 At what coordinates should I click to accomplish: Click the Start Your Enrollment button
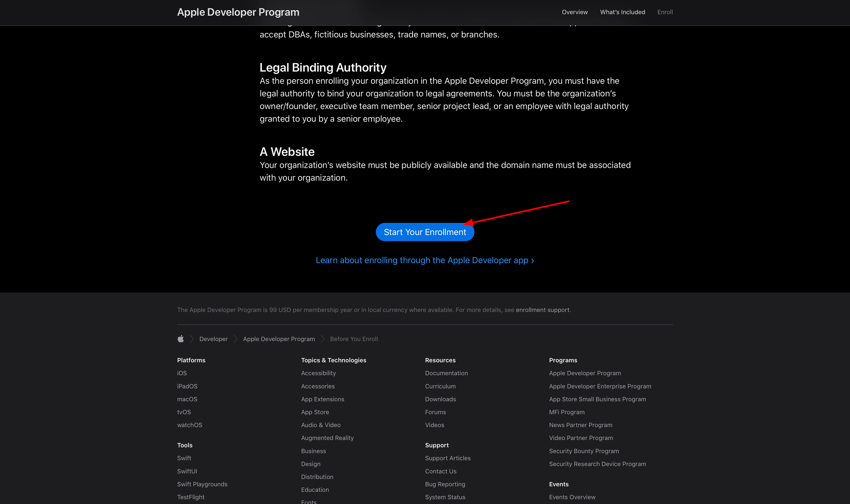425,232
